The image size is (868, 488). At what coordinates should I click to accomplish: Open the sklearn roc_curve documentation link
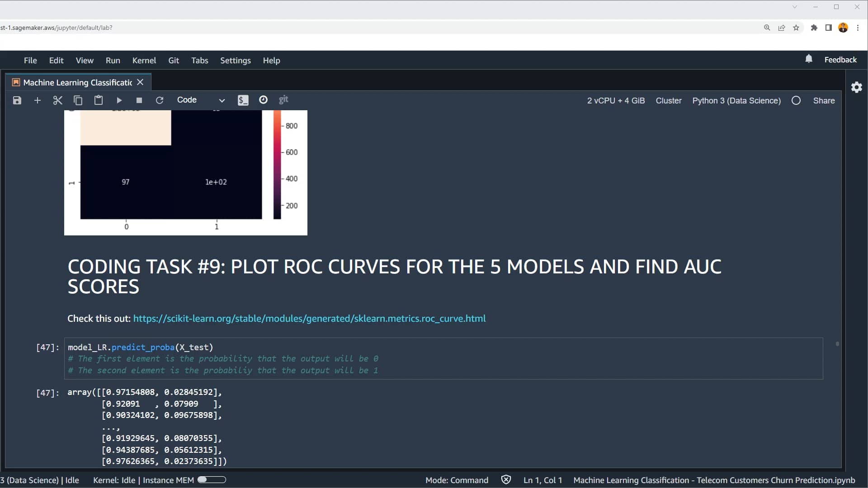(x=310, y=319)
